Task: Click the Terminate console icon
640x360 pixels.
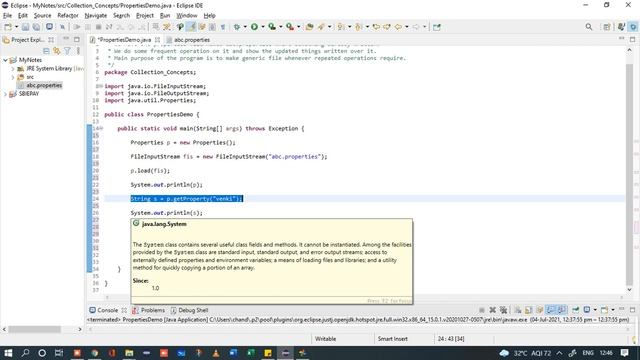Action: pos(482,310)
